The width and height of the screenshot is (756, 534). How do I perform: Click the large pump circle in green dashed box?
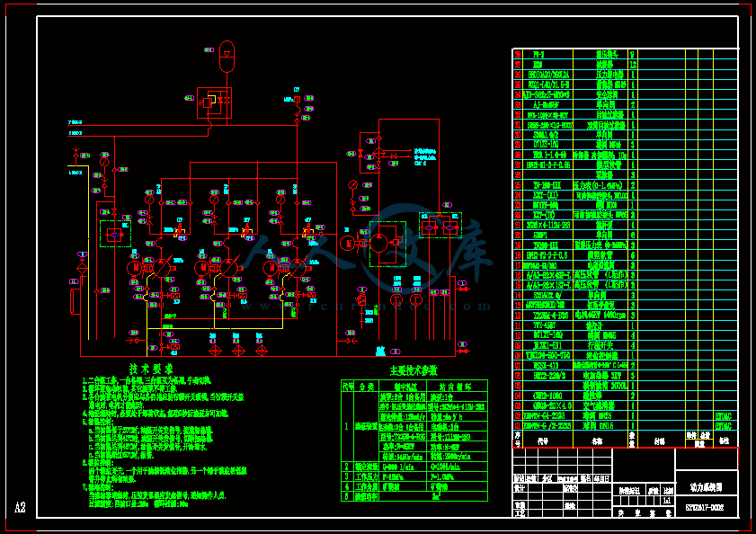tap(379, 243)
